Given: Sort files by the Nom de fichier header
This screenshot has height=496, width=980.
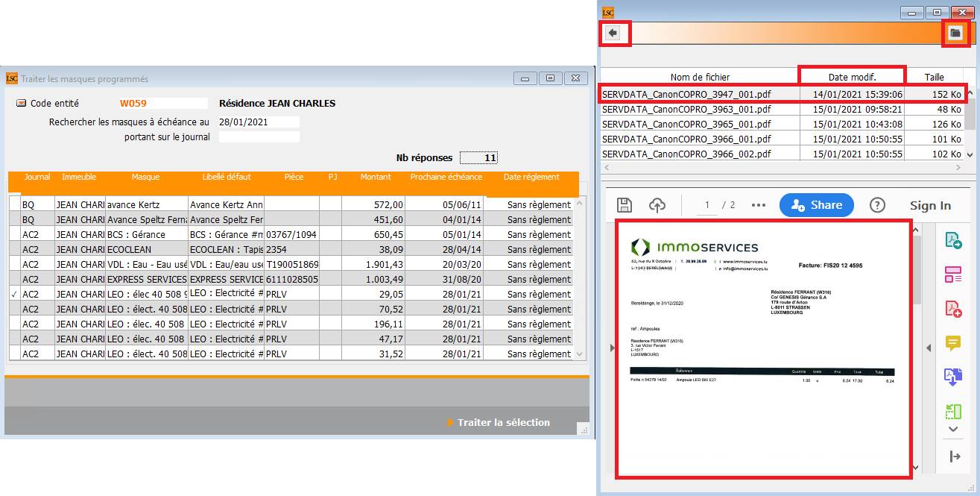Looking at the screenshot, I should 700,77.
